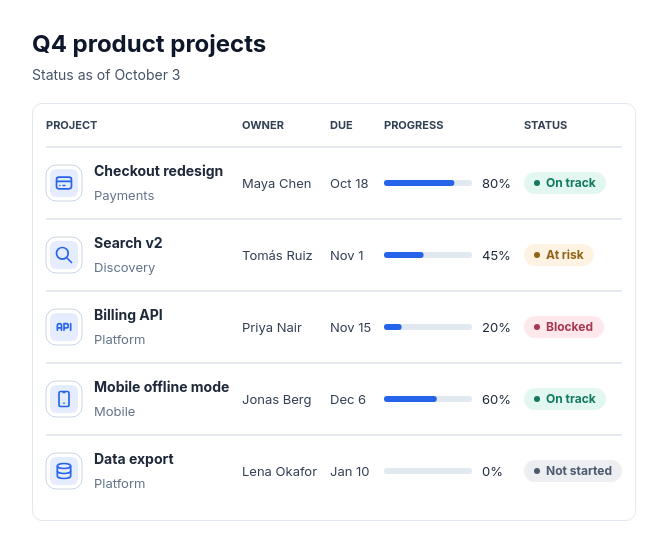Click owner name Maya Chen
The height and width of the screenshot is (553, 668).
click(276, 184)
